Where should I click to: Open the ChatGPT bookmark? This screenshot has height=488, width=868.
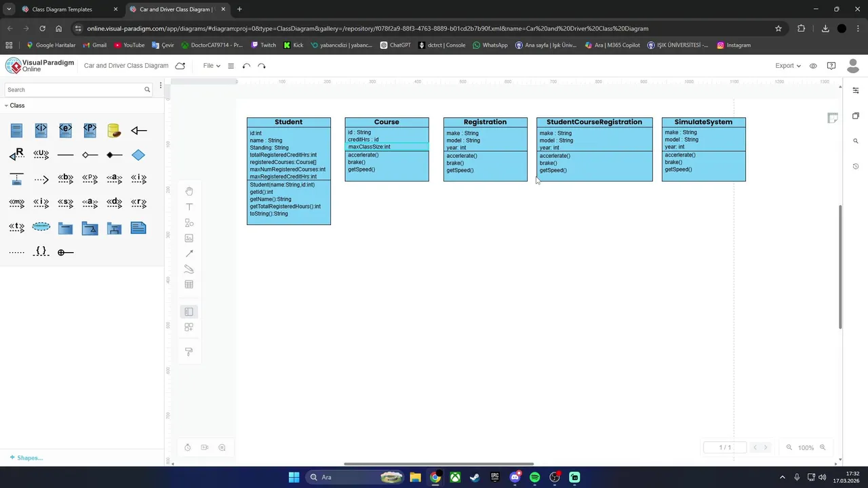pos(395,45)
